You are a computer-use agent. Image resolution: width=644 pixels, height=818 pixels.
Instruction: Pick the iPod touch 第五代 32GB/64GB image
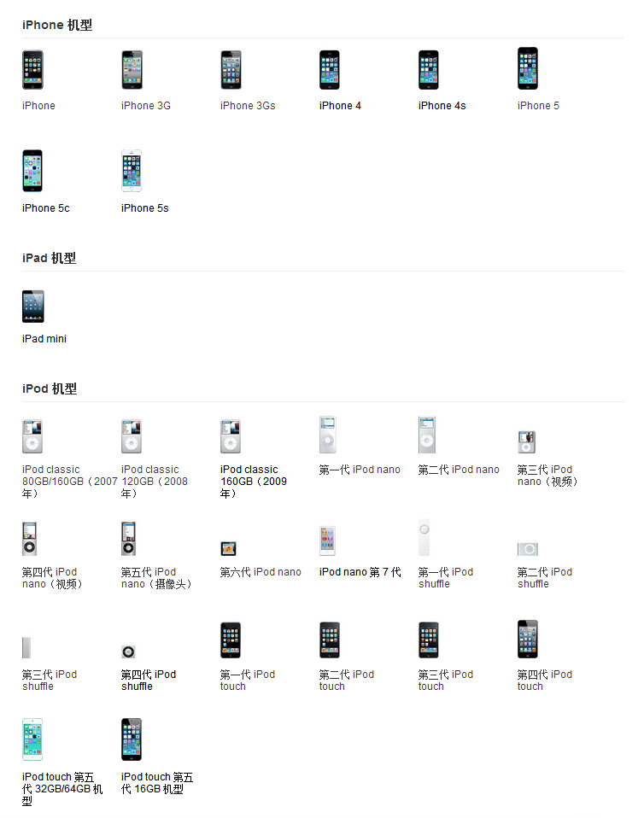tap(32, 739)
